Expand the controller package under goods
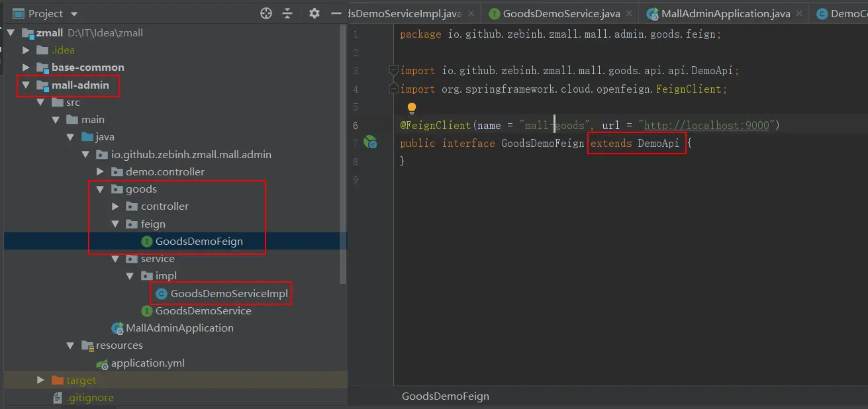 (x=115, y=206)
